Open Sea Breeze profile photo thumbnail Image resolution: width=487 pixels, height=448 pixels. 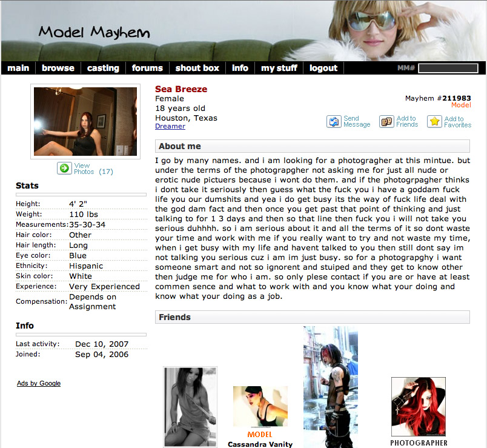(85, 122)
